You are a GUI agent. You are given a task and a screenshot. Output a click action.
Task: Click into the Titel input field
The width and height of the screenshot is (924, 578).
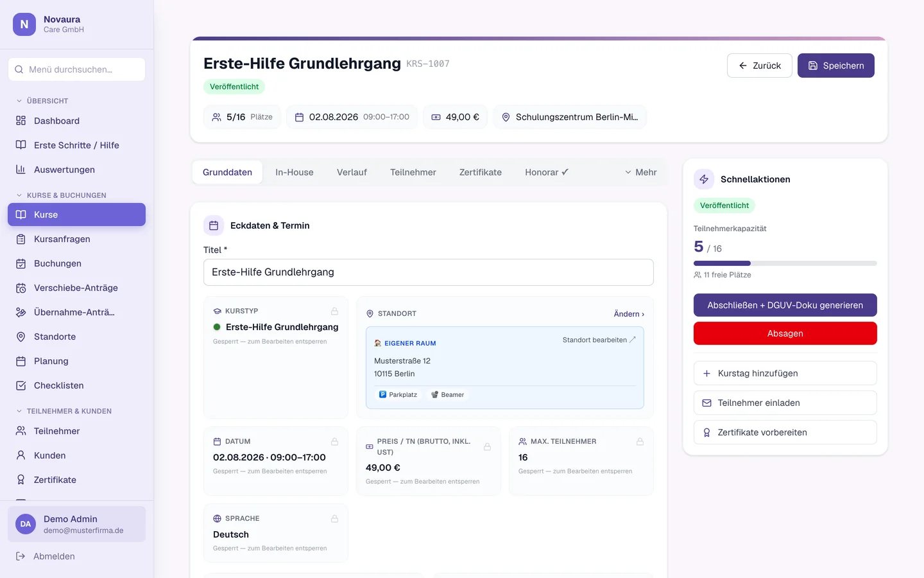[429, 272]
